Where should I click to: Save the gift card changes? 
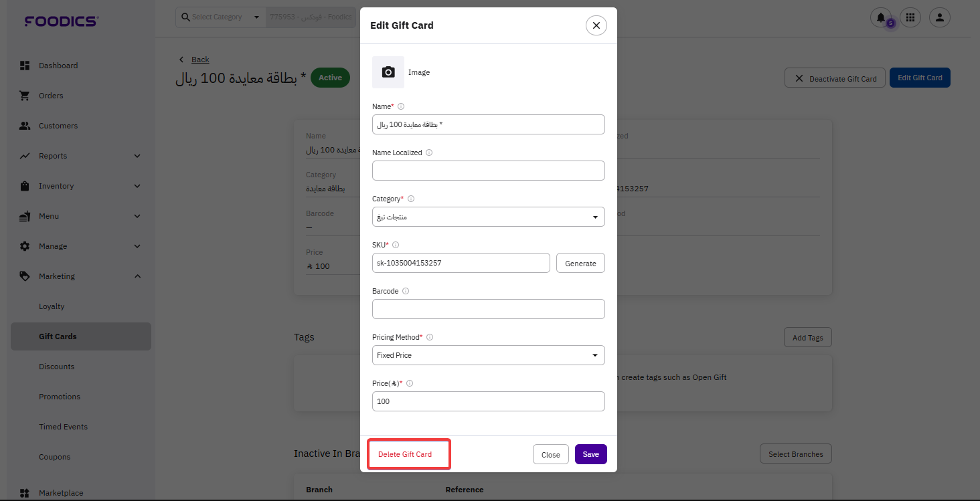click(x=590, y=454)
